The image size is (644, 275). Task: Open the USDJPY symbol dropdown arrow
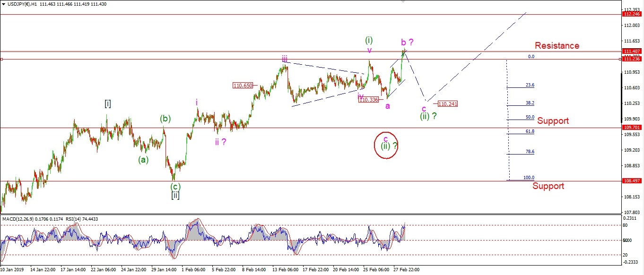(x=4, y=3)
